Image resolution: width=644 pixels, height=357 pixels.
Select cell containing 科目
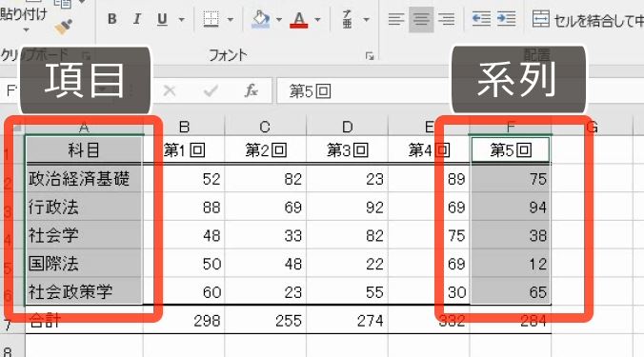[84, 150]
